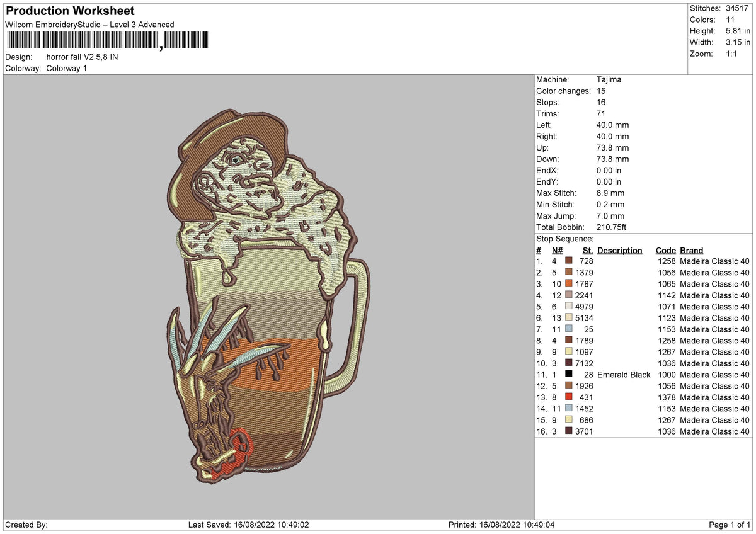Click the Stop Sequence heading

[x=564, y=239]
